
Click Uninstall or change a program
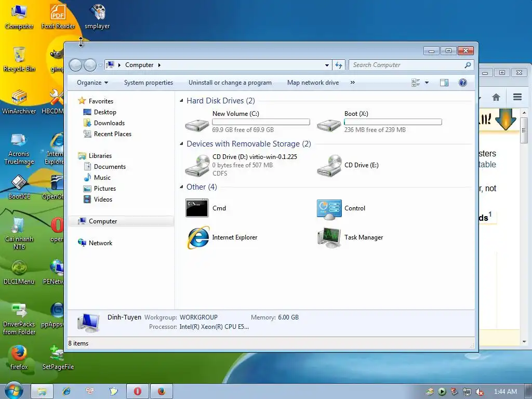[x=230, y=83]
